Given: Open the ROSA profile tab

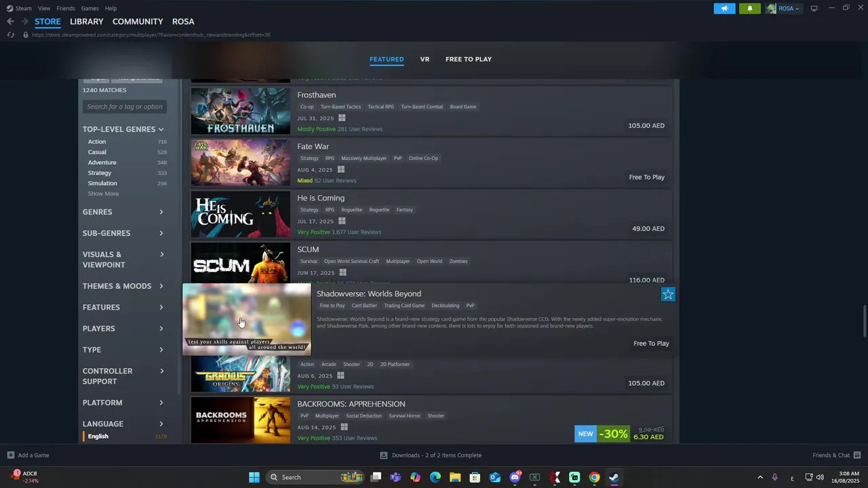Looking at the screenshot, I should point(183,22).
